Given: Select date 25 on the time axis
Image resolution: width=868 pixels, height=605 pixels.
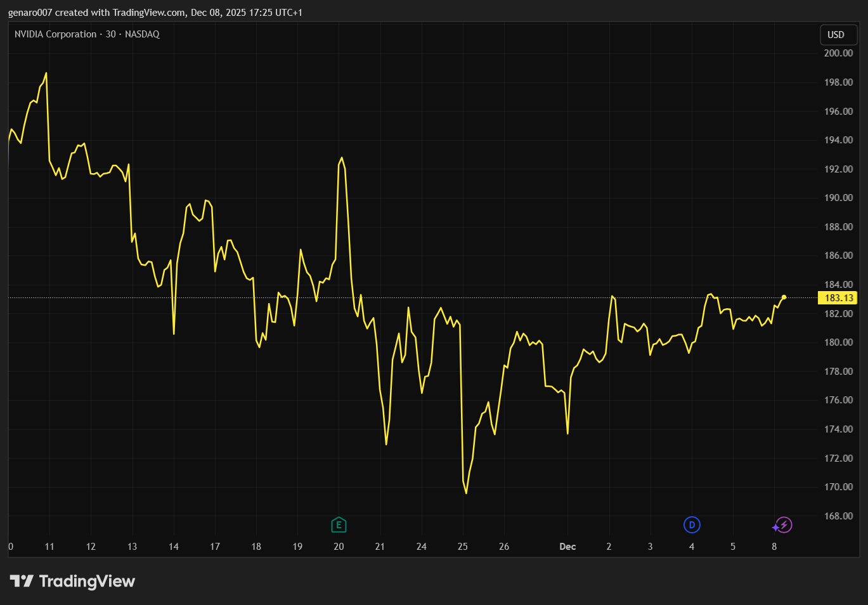Looking at the screenshot, I should click(x=463, y=547).
